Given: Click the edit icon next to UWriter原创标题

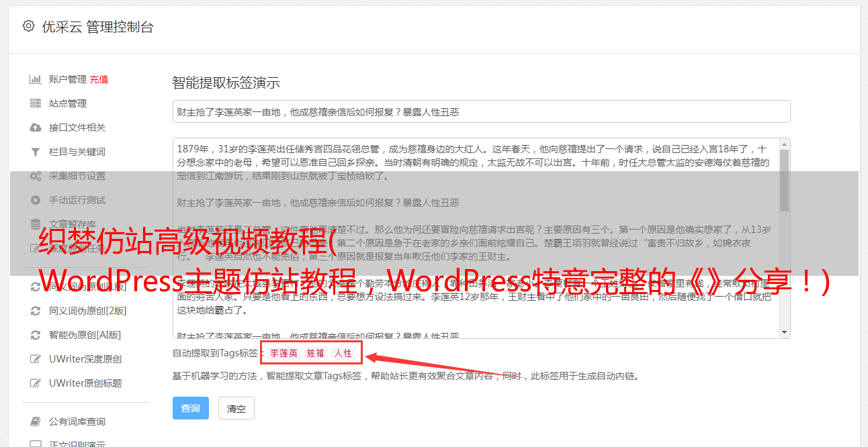Looking at the screenshot, I should pos(36,383).
